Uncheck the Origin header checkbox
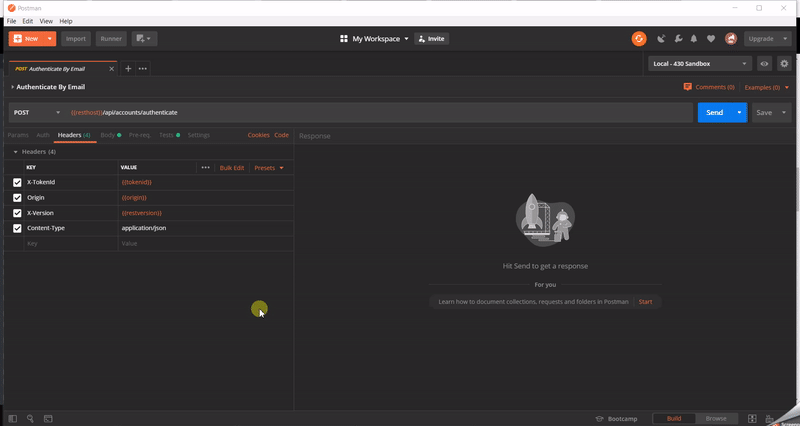The height and width of the screenshot is (426, 800). click(17, 198)
